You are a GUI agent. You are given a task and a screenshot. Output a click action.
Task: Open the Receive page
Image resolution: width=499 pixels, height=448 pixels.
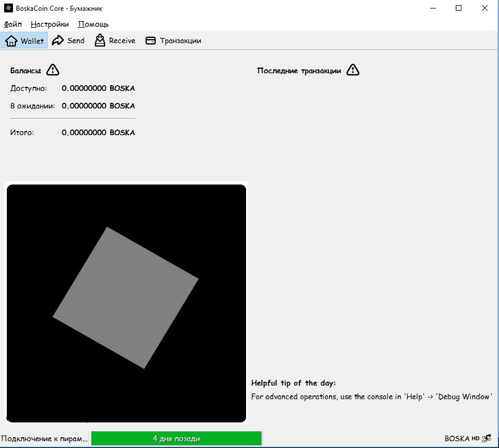(x=115, y=41)
